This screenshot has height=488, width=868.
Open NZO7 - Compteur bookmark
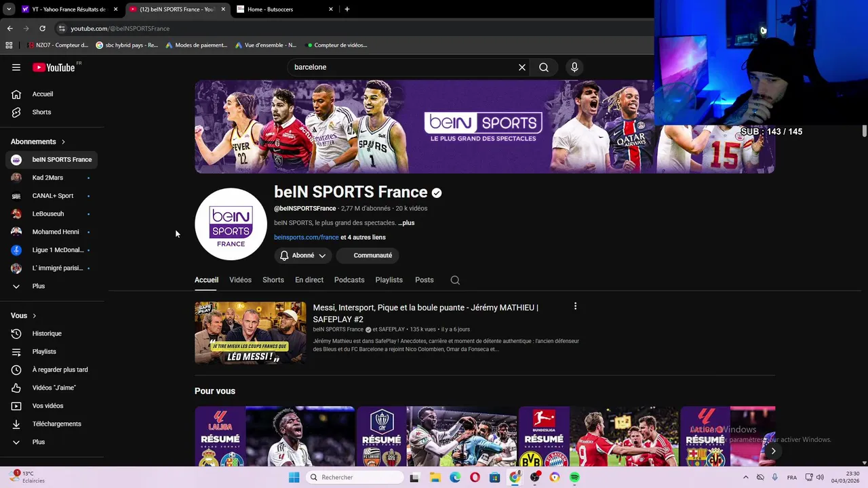(58, 45)
